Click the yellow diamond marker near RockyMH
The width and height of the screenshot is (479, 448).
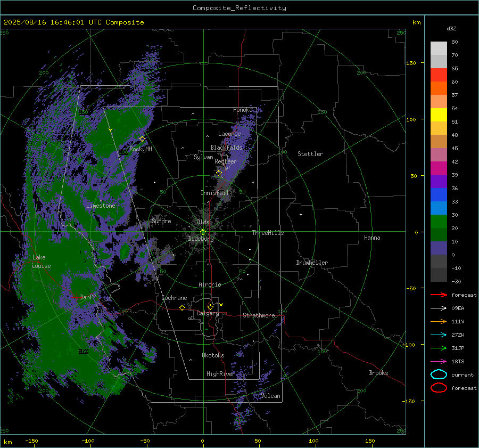click(x=142, y=139)
